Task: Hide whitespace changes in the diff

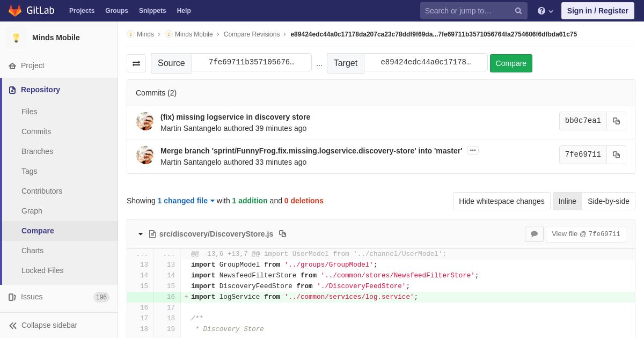Action: [x=501, y=201]
